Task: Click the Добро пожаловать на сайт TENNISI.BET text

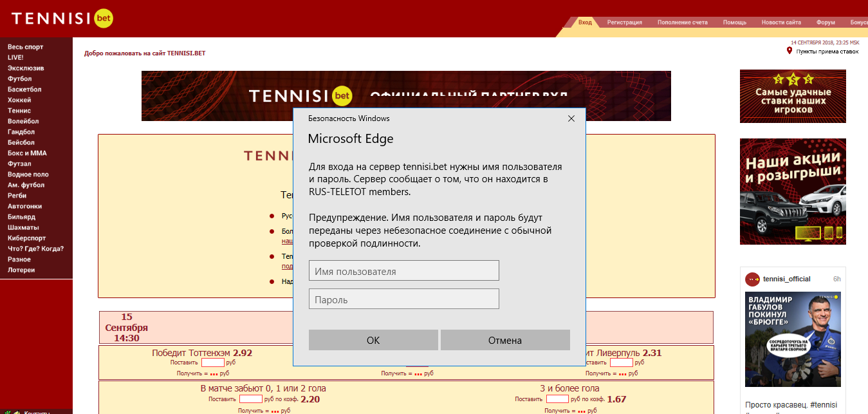Action: pyautogui.click(x=145, y=53)
